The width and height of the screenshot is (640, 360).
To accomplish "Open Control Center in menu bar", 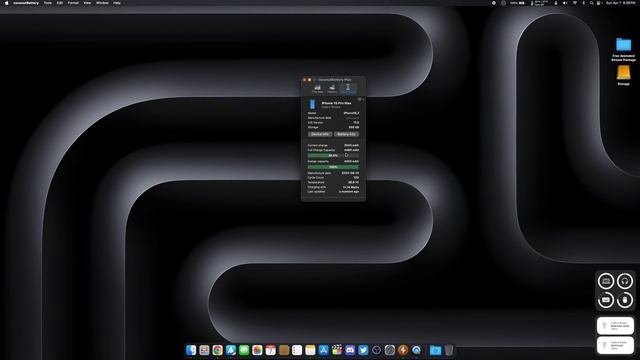I will tap(599, 3).
